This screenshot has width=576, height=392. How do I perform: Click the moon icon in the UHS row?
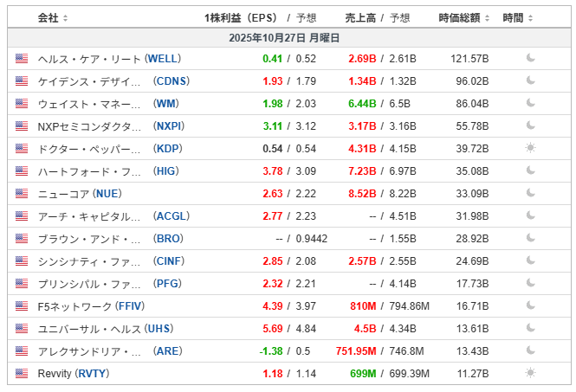click(531, 328)
